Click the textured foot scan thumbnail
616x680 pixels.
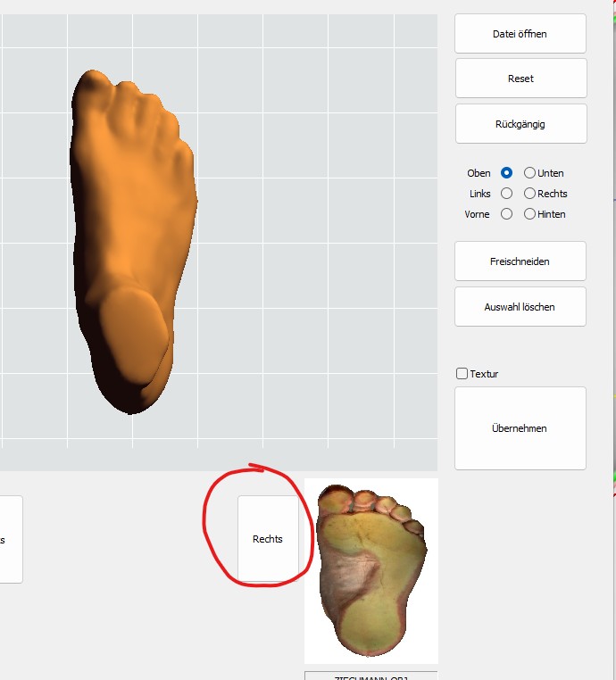pyautogui.click(x=370, y=571)
